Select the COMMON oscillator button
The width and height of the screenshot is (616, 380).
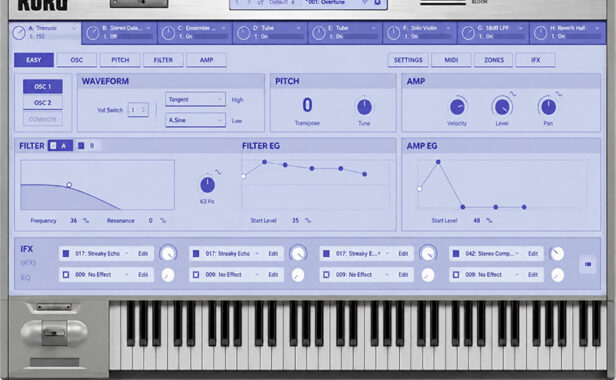42,119
